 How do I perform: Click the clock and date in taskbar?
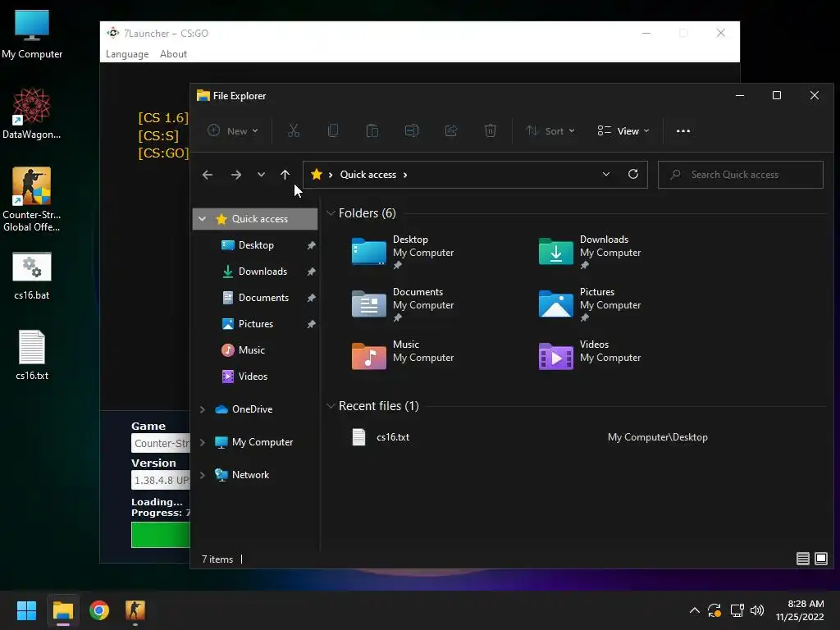800,610
